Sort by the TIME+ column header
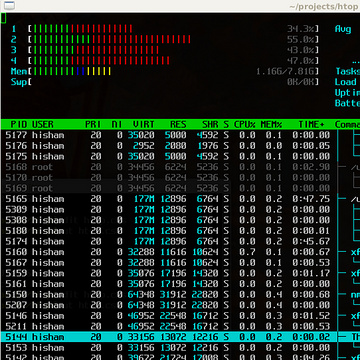The image size is (360, 360). point(311,125)
